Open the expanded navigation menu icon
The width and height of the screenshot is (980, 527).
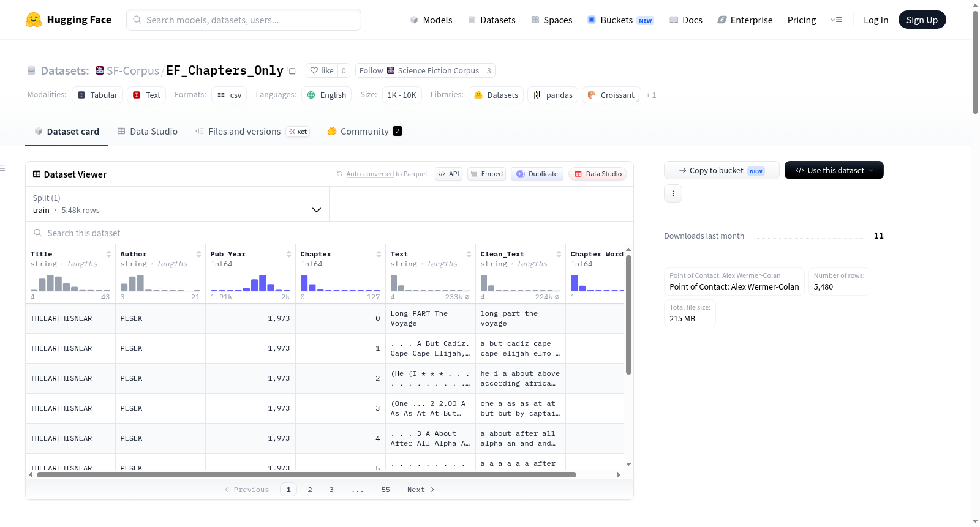(836, 20)
